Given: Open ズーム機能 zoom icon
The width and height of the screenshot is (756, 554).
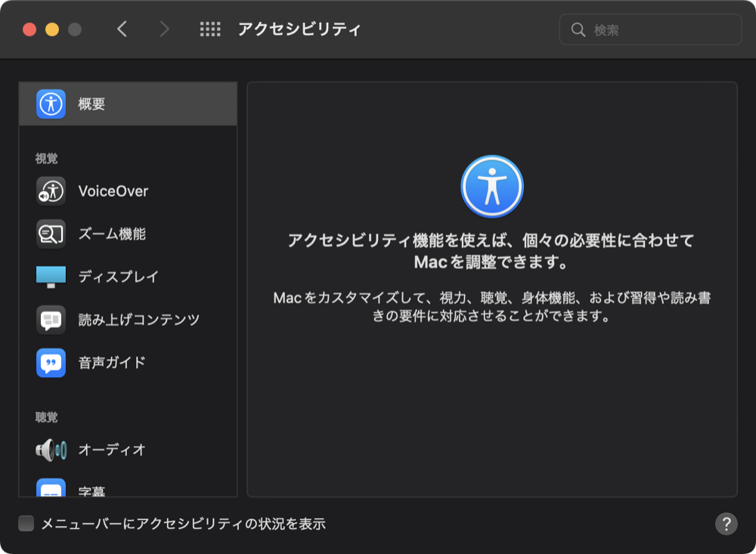Looking at the screenshot, I should pyautogui.click(x=51, y=234).
